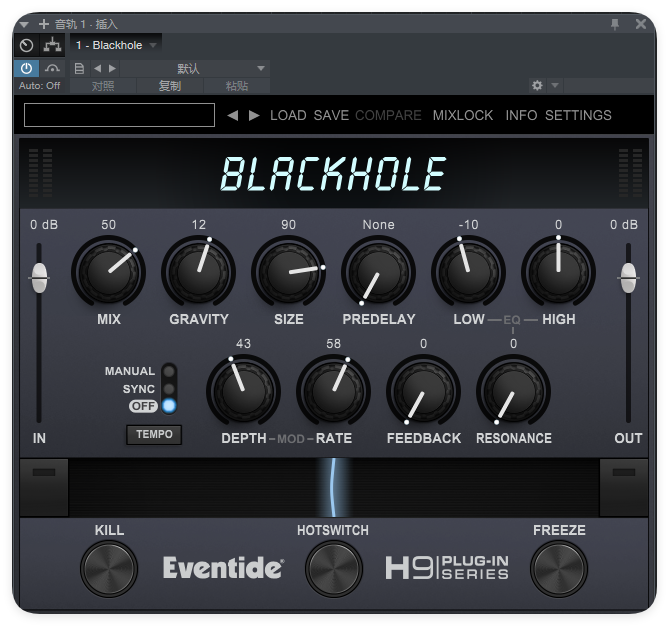Click the OUT level slider handle
The width and height of the screenshot is (669, 626).
point(628,278)
